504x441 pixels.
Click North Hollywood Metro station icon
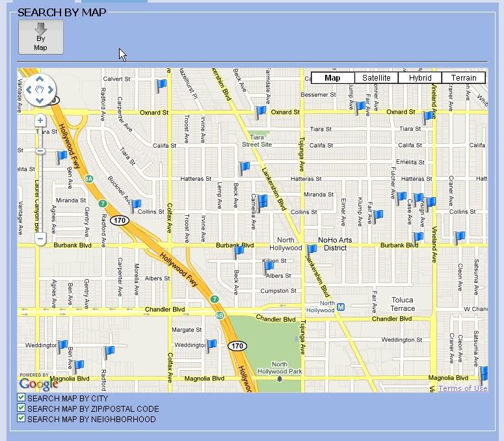[x=341, y=307]
